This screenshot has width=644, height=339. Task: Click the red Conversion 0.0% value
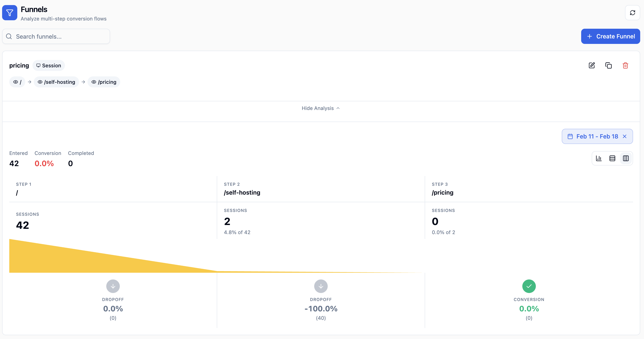(x=44, y=164)
